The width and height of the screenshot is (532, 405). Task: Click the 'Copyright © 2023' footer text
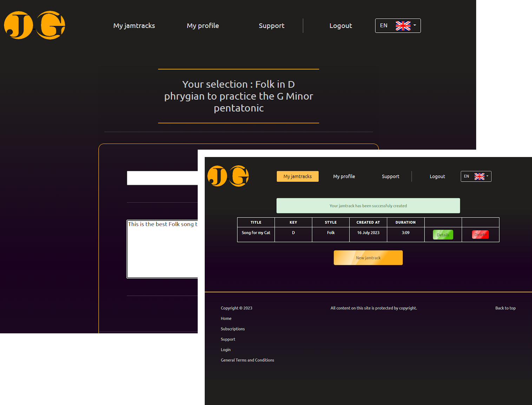coord(236,308)
